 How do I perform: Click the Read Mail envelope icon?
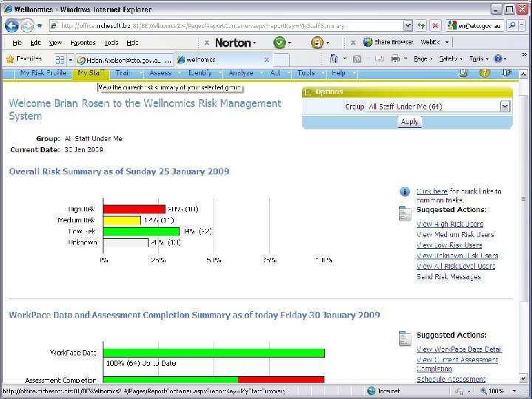click(379, 59)
